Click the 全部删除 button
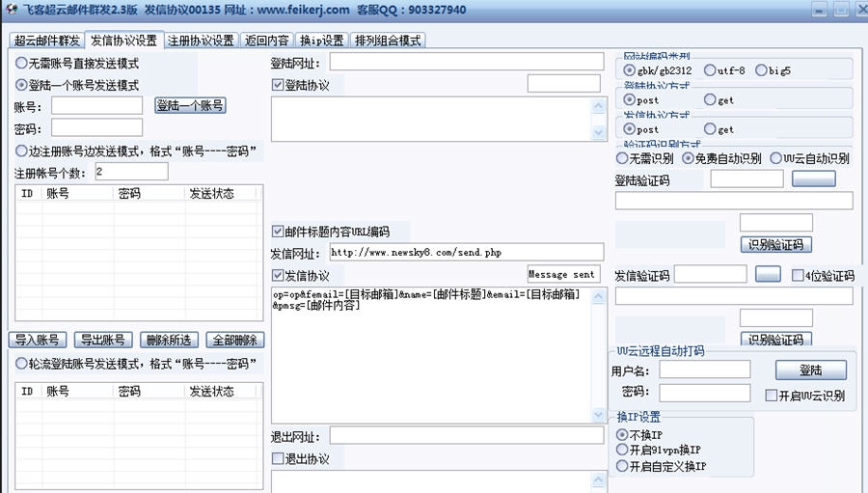868x493 pixels. tap(234, 340)
